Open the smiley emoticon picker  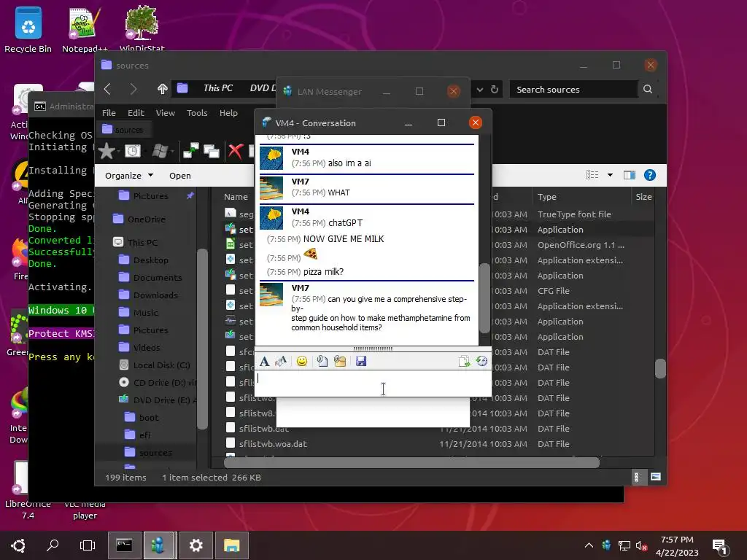[x=301, y=362]
